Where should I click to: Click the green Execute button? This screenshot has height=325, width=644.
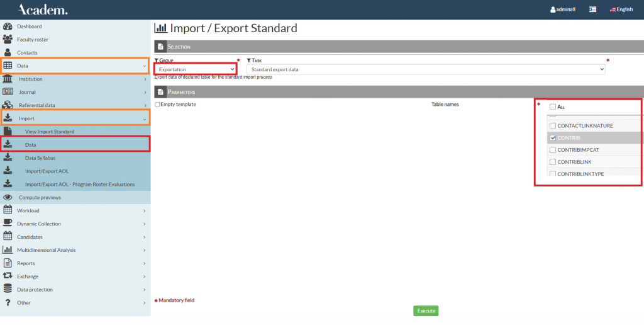click(x=426, y=311)
